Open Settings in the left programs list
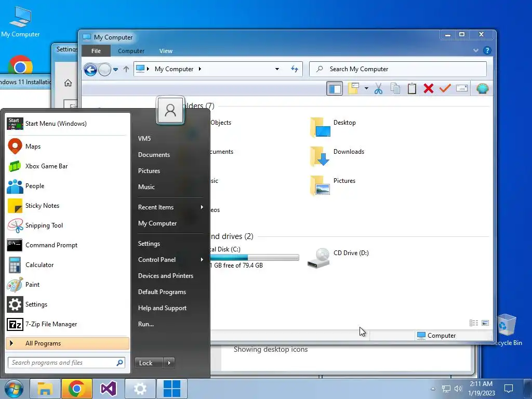 click(x=68, y=304)
